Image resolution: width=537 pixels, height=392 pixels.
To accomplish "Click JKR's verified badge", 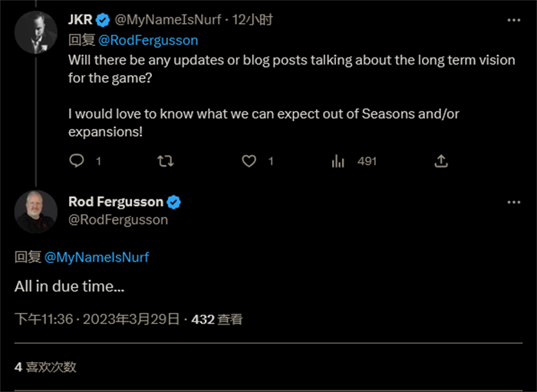I will point(102,20).
